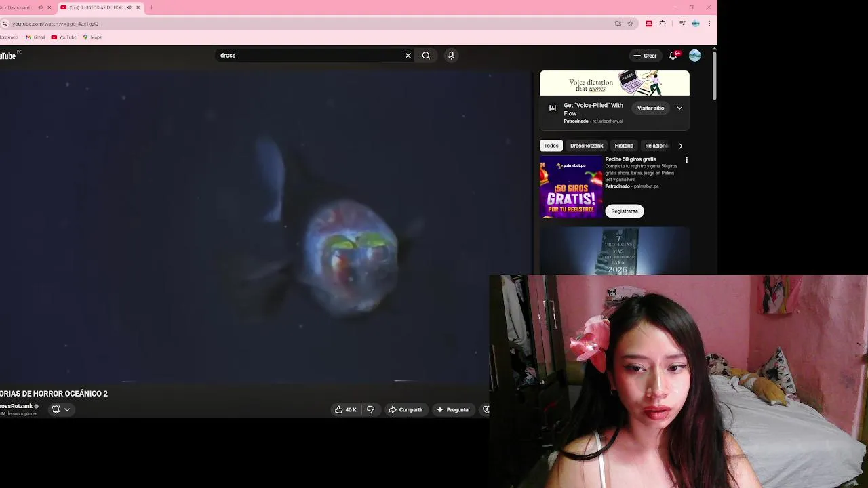
Task: Click the video title HORROR OCEÁNICO 2
Action: [54, 394]
